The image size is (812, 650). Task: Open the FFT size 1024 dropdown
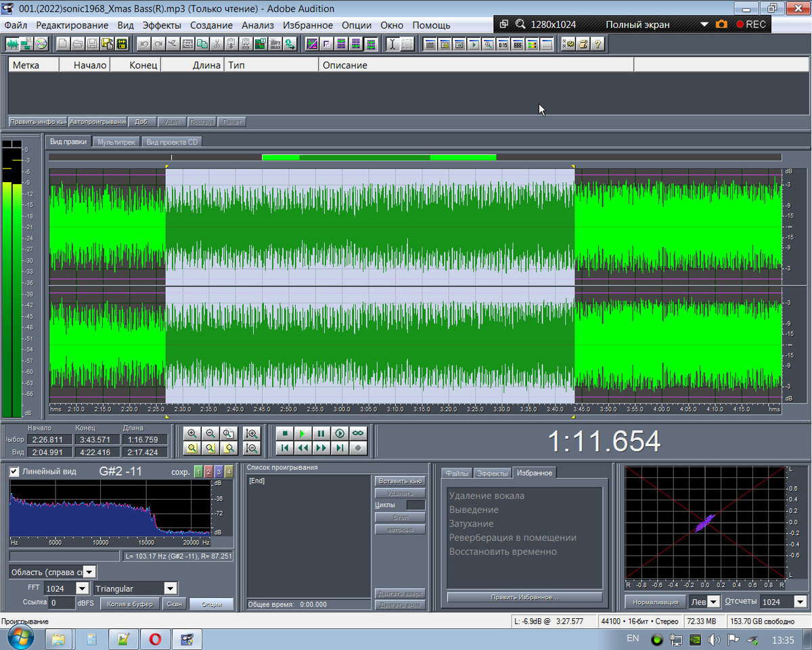click(x=83, y=588)
